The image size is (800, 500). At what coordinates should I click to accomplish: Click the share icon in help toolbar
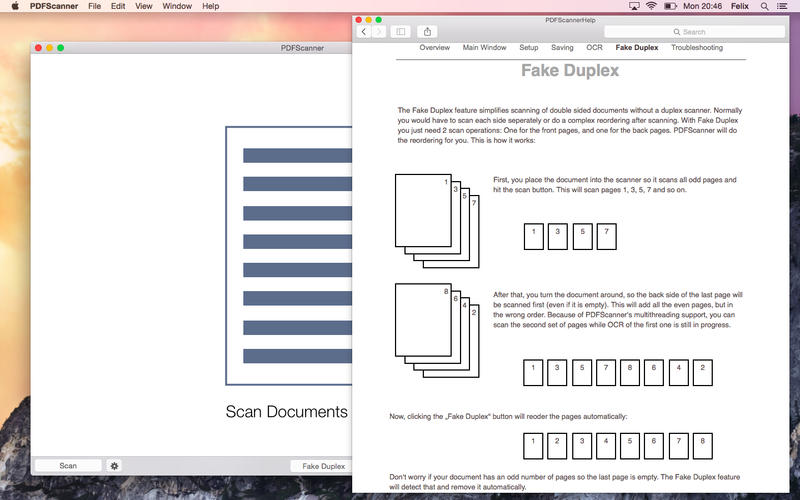(x=428, y=32)
